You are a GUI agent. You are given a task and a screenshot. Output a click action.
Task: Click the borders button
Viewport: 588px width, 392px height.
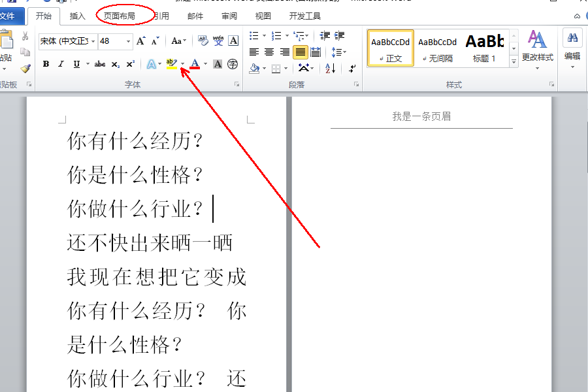(x=276, y=68)
